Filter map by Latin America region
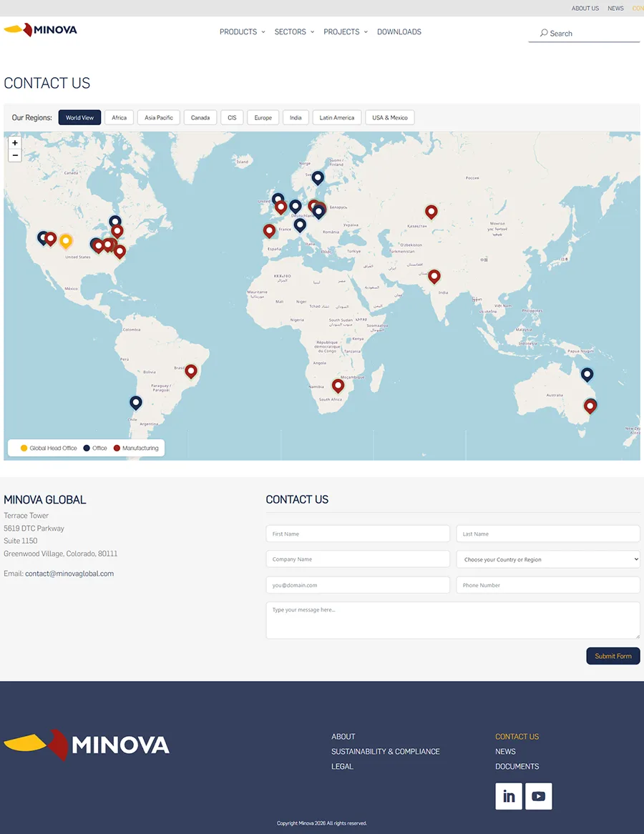The image size is (644, 834). pos(336,118)
